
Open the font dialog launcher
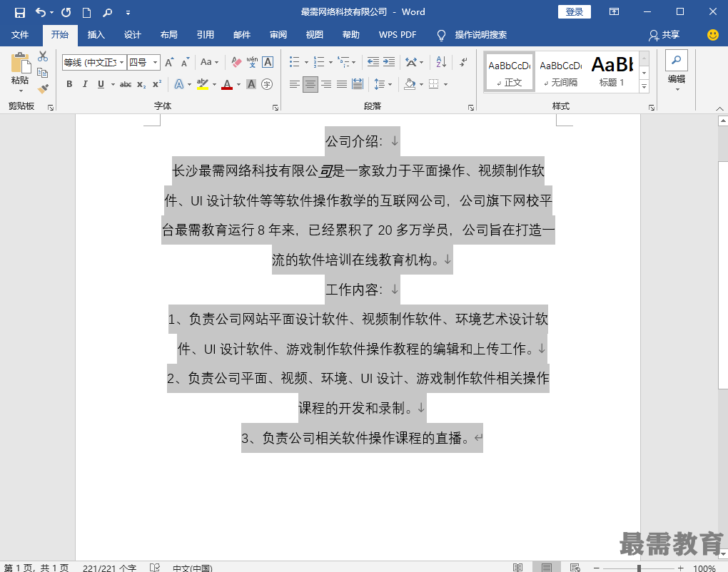pyautogui.click(x=275, y=108)
